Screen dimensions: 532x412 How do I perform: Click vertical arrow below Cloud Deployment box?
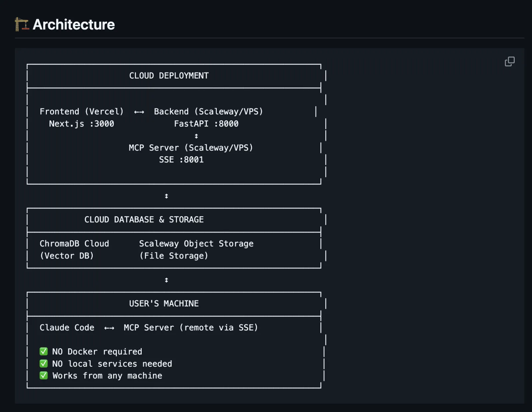[x=166, y=196]
